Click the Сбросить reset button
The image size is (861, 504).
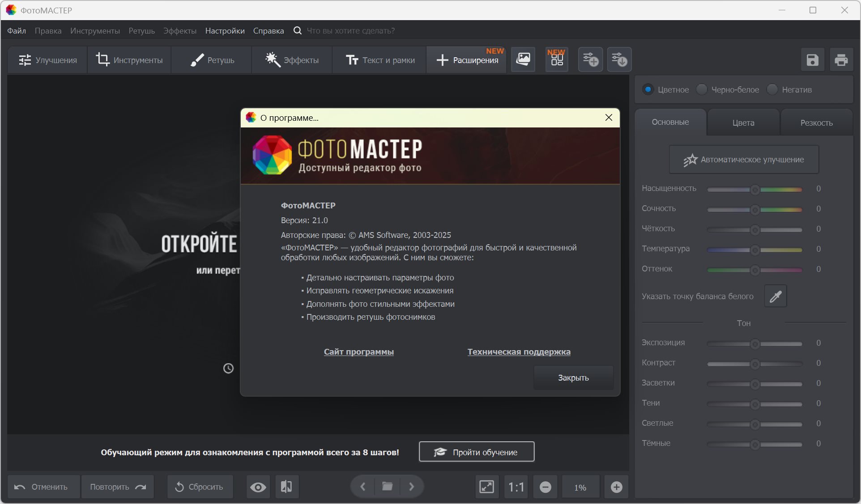coord(200,487)
